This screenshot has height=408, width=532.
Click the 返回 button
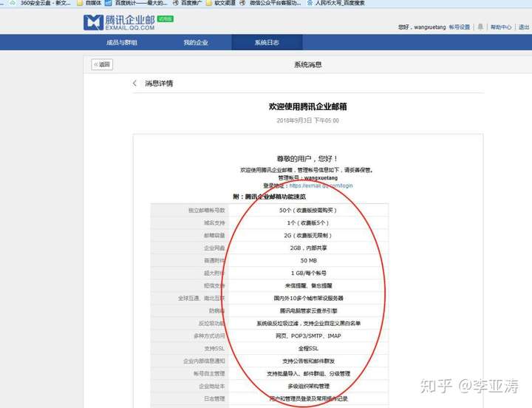pyautogui.click(x=102, y=64)
